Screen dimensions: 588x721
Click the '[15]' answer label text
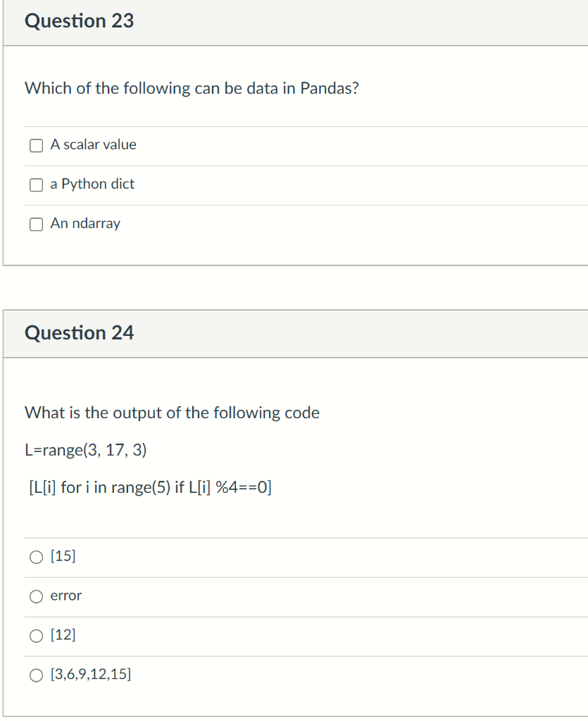(x=63, y=556)
